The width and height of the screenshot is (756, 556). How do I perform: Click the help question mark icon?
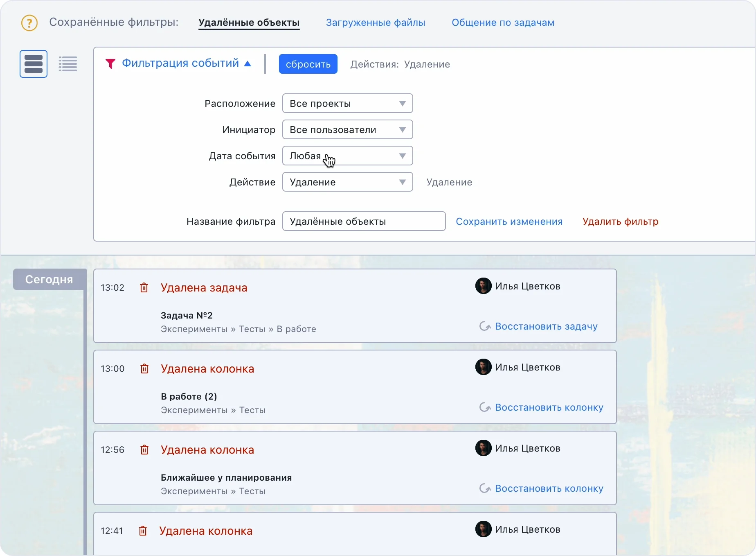click(x=29, y=23)
